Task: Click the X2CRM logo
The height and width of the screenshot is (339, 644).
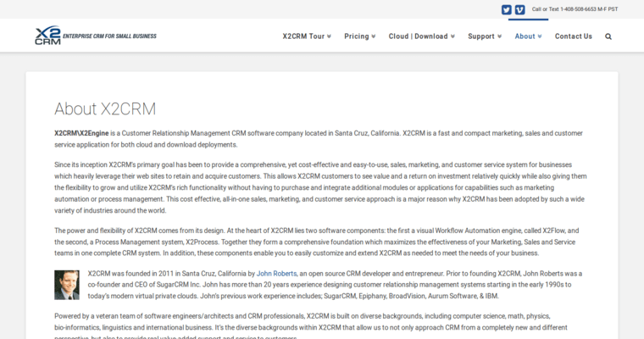Action: click(x=47, y=36)
